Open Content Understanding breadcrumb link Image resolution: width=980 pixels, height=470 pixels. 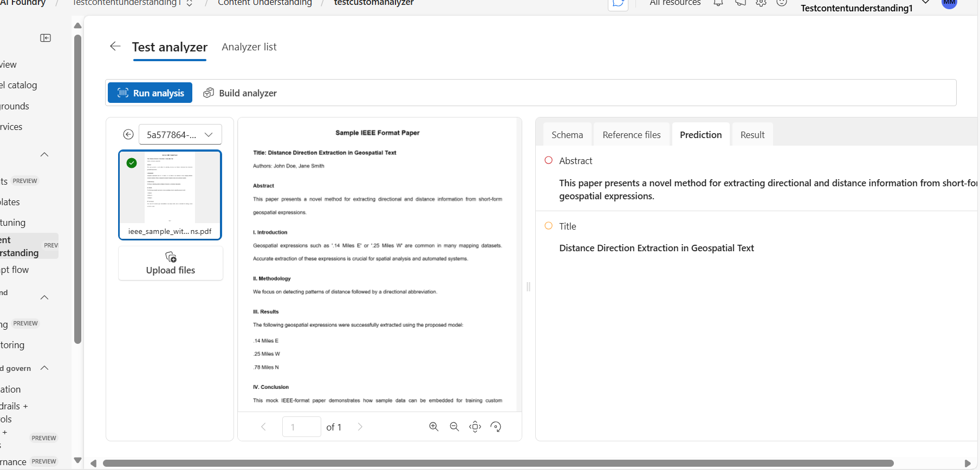(x=265, y=3)
